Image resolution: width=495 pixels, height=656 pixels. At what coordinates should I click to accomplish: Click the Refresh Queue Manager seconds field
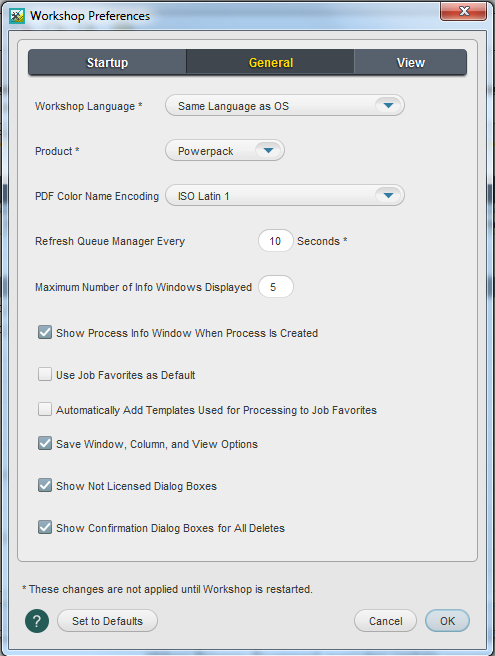tap(275, 241)
